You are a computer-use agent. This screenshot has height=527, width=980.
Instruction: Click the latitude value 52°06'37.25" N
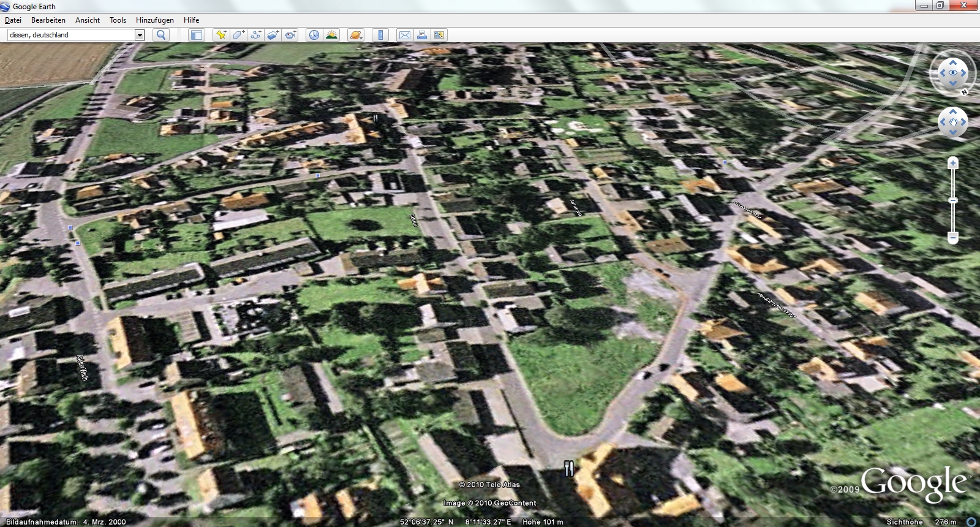427,522
